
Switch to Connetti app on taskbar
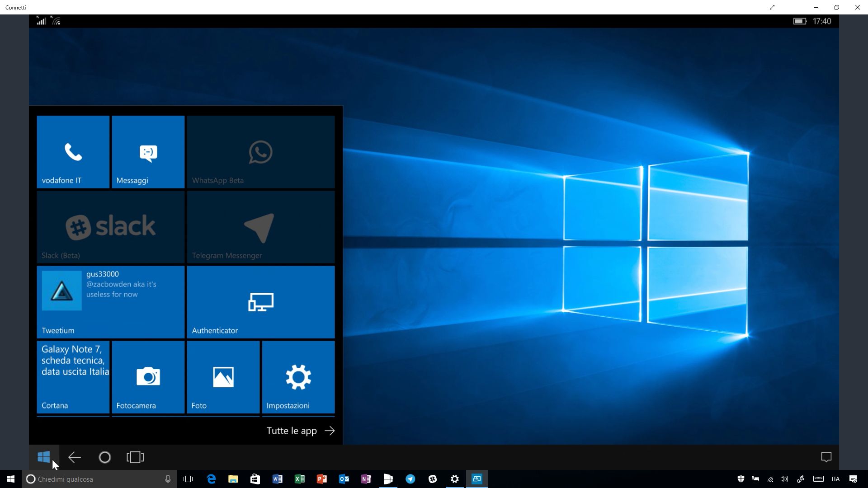[x=477, y=479]
